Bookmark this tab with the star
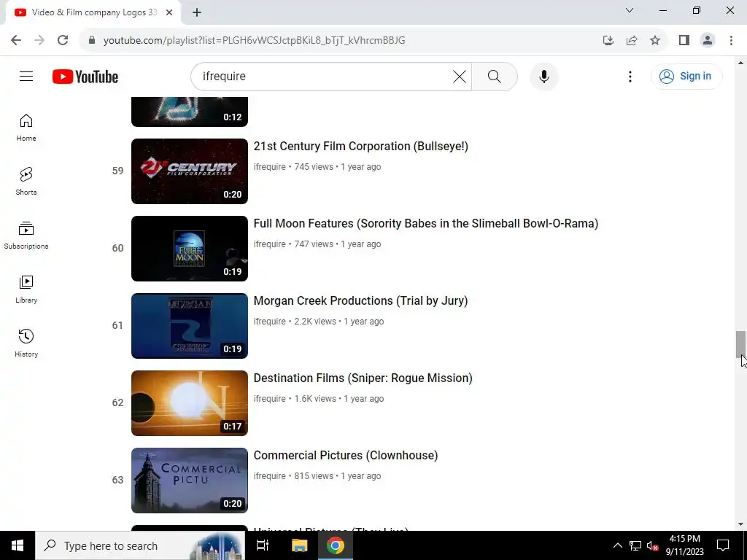Screen dimensions: 747x560 tap(655, 40)
